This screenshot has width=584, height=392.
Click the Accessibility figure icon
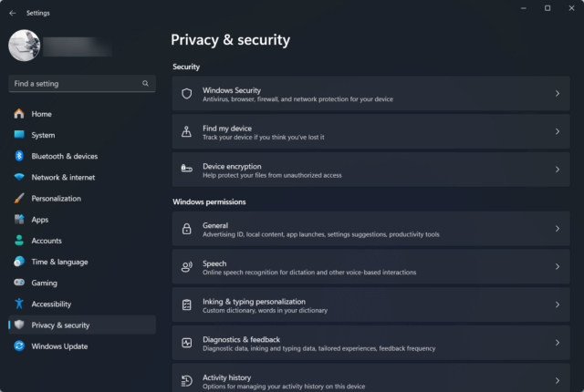click(19, 304)
